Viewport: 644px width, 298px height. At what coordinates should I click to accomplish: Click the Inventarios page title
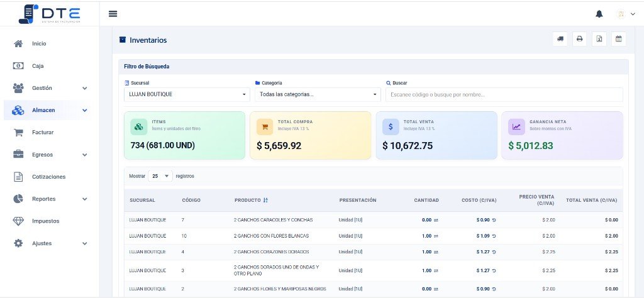tap(148, 40)
